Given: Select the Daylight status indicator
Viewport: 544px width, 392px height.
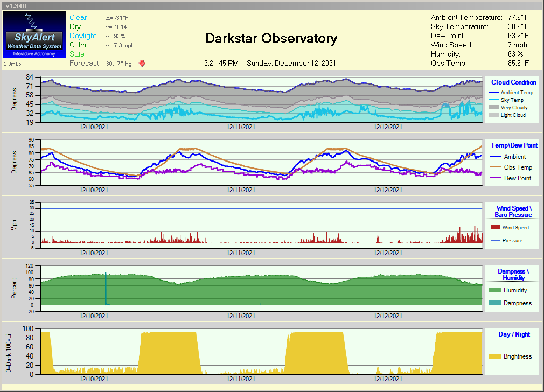Looking at the screenshot, I should (83, 36).
